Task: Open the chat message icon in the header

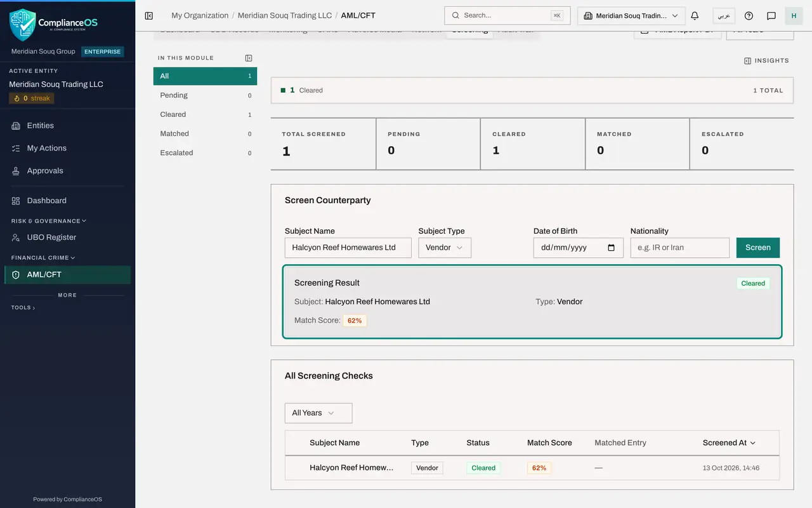Action: pyautogui.click(x=771, y=15)
